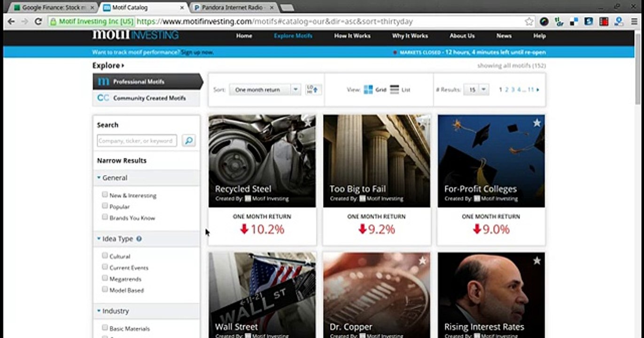Star the Dr. Copper motif
644x338 pixels.
(422, 261)
